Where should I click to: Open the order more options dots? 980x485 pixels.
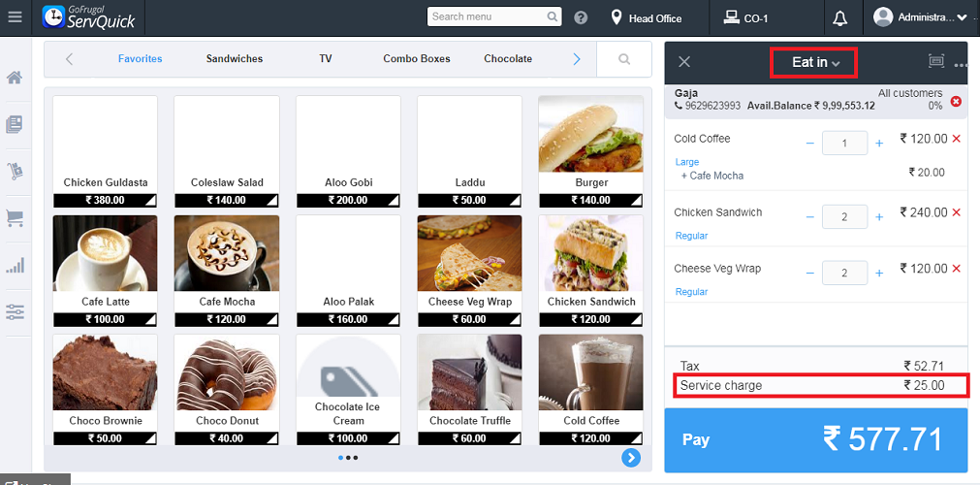pyautogui.click(x=961, y=64)
